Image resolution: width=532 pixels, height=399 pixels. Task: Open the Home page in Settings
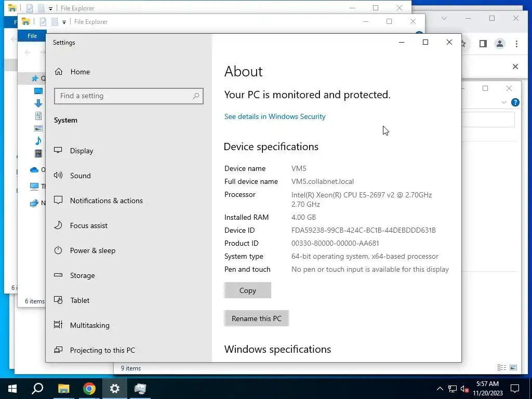tap(80, 72)
